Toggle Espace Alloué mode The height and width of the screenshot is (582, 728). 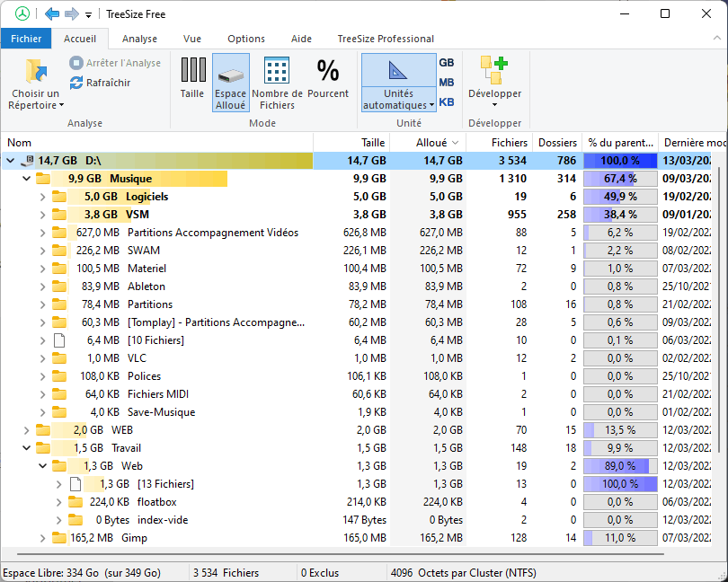231,83
